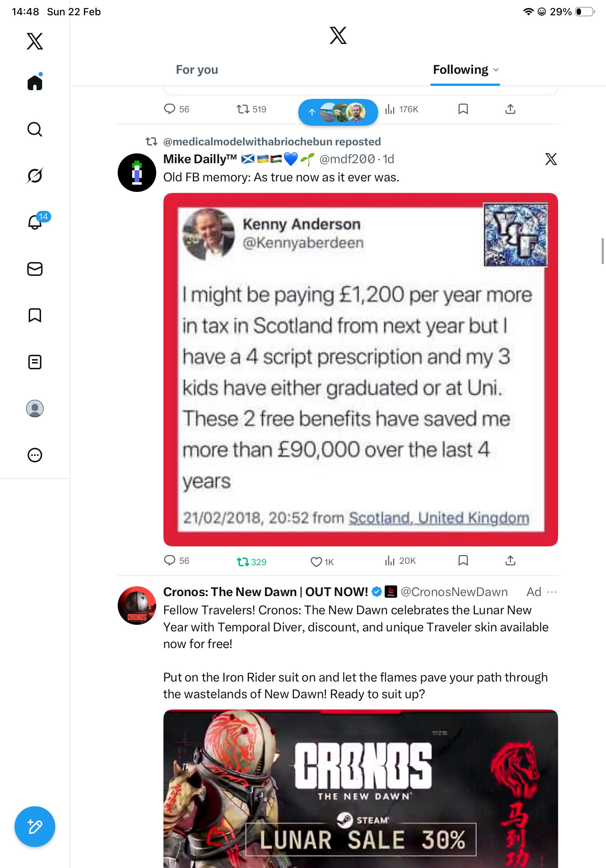Viewport: 606px width, 868px height.
Task: Share Mike Dailly's post via share icon
Action: point(510,560)
